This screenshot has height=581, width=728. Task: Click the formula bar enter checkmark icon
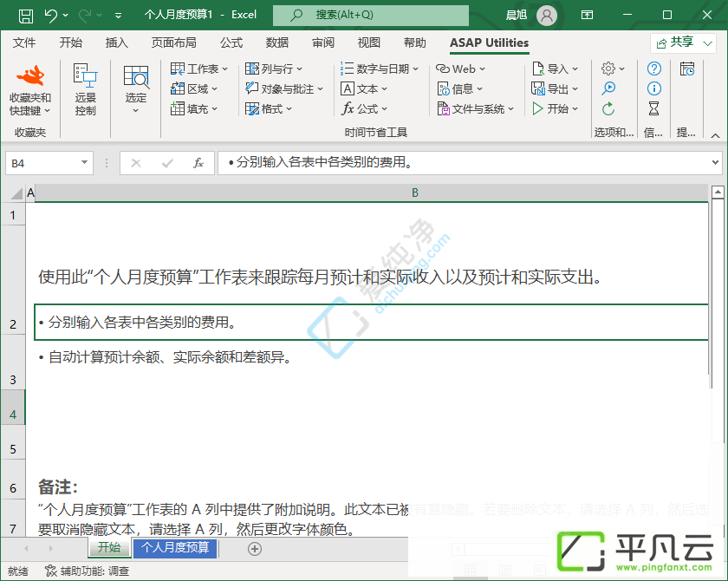167,163
